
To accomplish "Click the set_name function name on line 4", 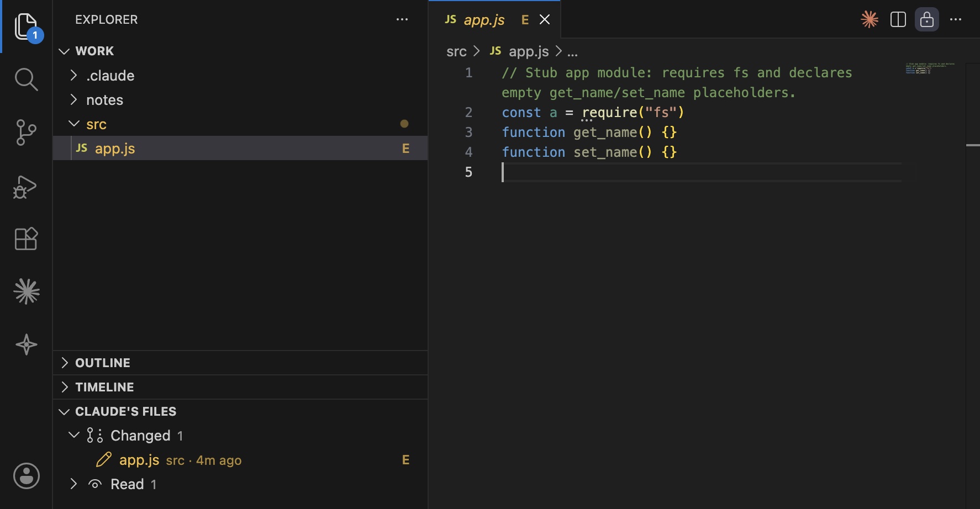I will point(605,152).
